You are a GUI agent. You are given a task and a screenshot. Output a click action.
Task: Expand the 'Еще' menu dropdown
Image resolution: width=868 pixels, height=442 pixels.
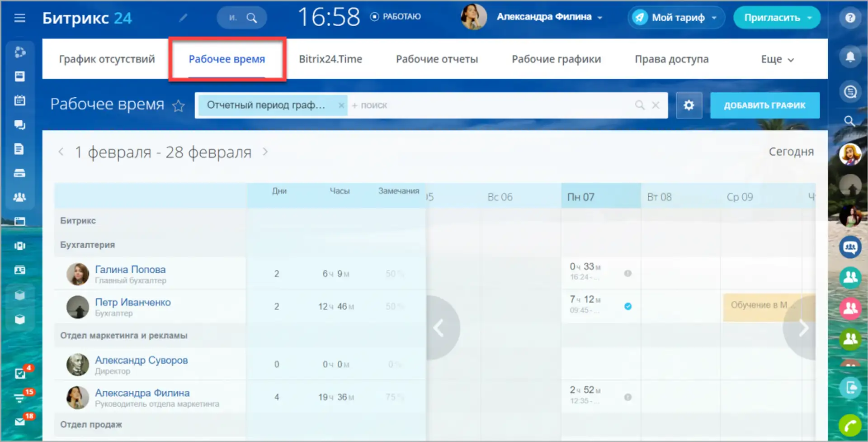(777, 59)
